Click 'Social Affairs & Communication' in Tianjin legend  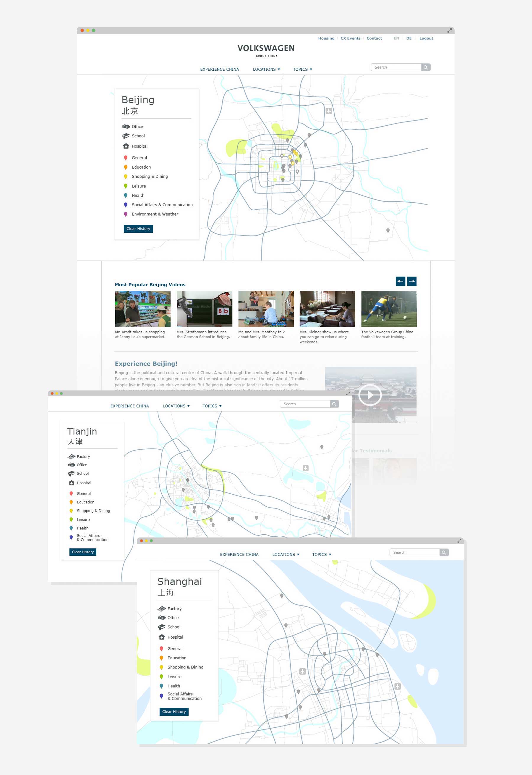click(x=93, y=537)
